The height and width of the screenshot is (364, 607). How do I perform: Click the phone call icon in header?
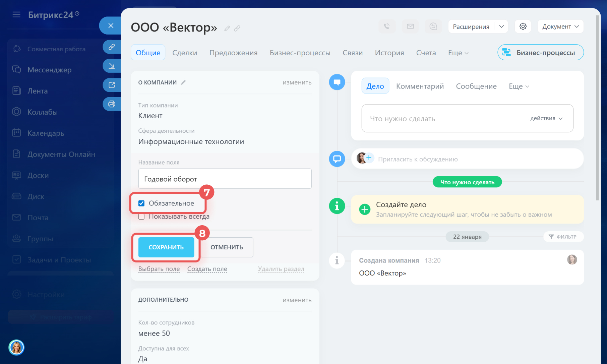[387, 26]
